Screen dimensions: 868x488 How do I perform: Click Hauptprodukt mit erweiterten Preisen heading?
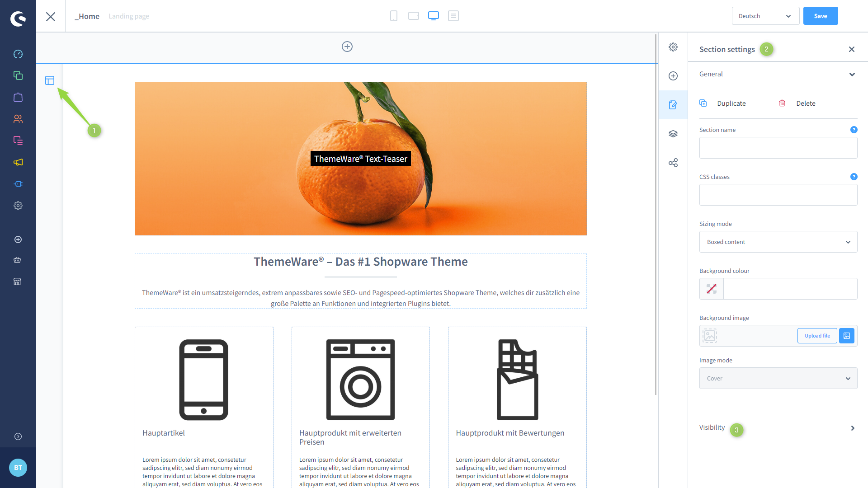(x=350, y=437)
